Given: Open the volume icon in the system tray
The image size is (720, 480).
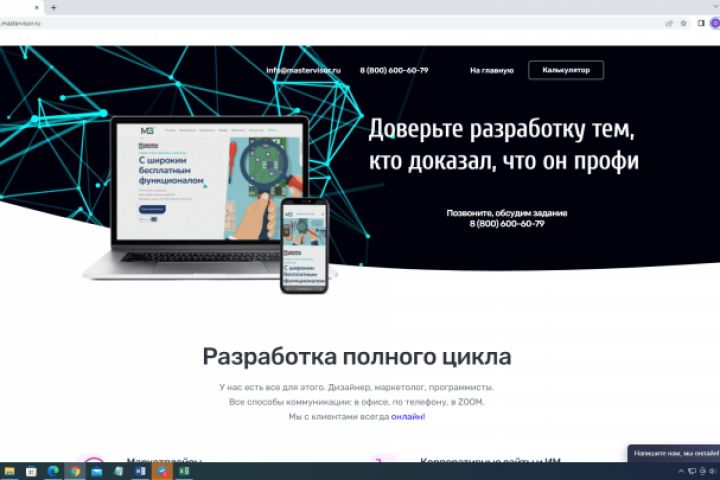Looking at the screenshot, I should point(713,471).
